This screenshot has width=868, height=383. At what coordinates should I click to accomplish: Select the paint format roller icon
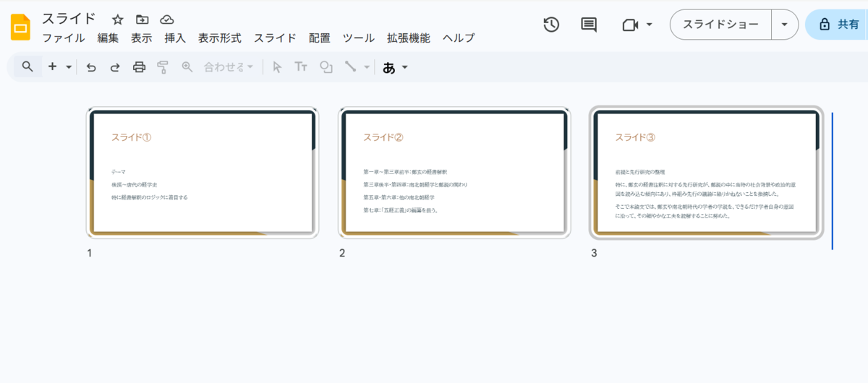163,67
